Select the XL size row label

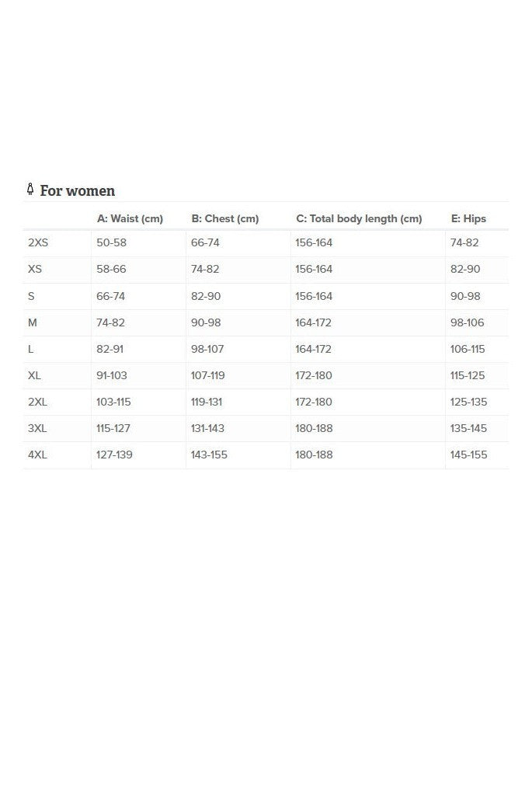(34, 375)
